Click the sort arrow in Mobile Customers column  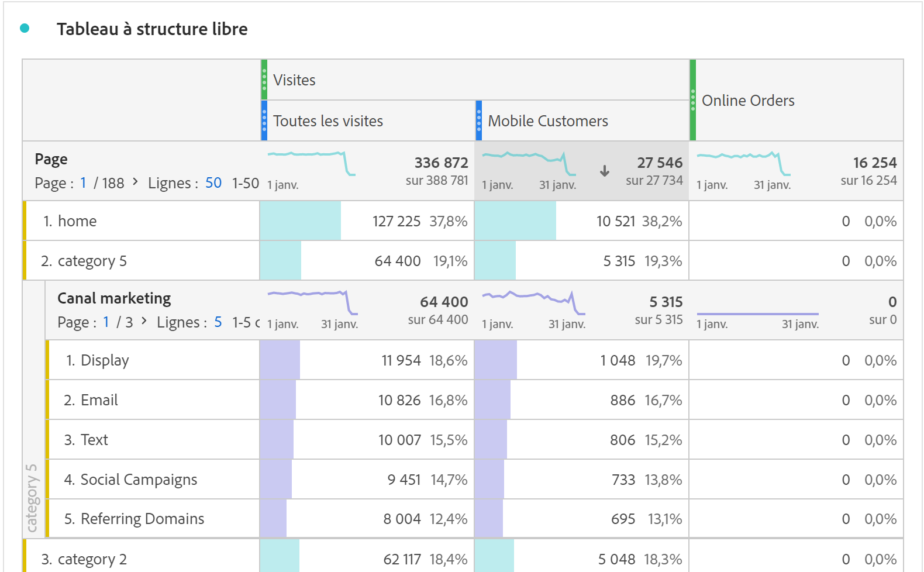point(605,171)
